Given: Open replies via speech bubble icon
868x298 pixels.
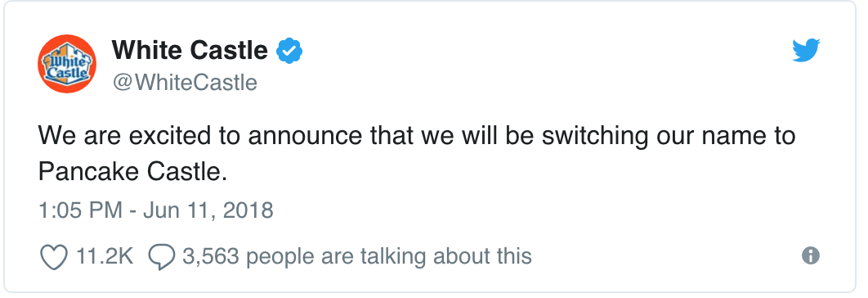Looking at the screenshot, I should tap(162, 258).
